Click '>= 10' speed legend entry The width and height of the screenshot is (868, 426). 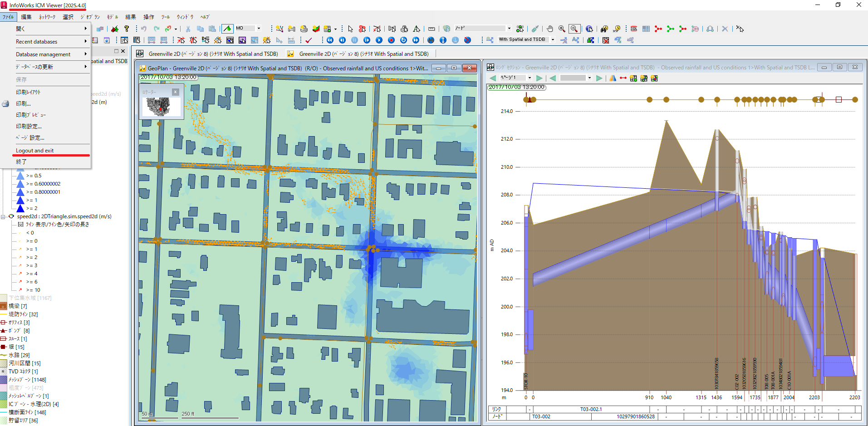pyautogui.click(x=33, y=290)
